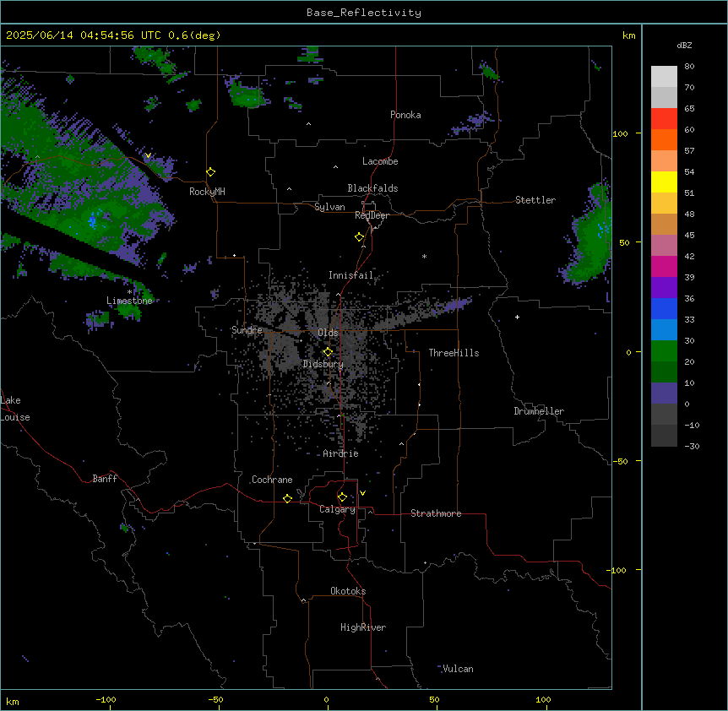
Task: Select the 80 dBZ white legend swatch
Action: [x=664, y=77]
